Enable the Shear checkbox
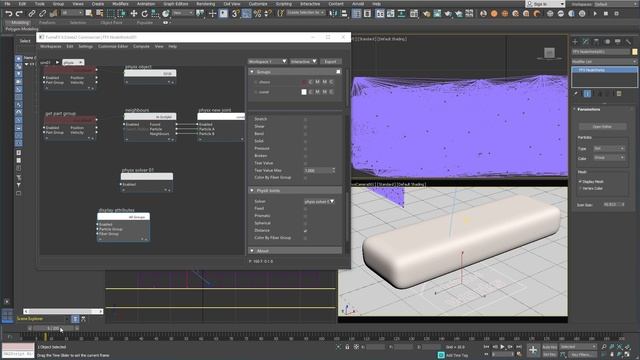The height and width of the screenshot is (360, 640). coord(305,127)
